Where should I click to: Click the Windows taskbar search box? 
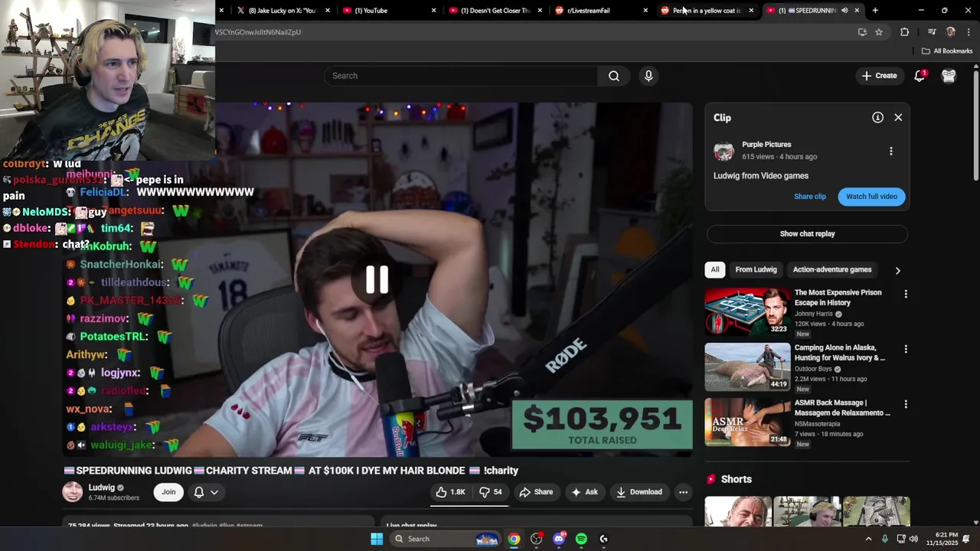coord(446,539)
